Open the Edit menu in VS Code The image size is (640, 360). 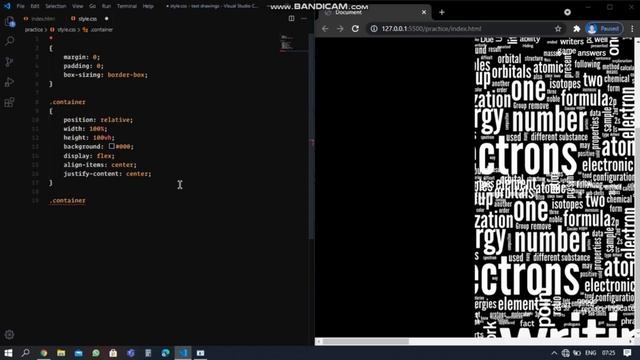click(35, 6)
